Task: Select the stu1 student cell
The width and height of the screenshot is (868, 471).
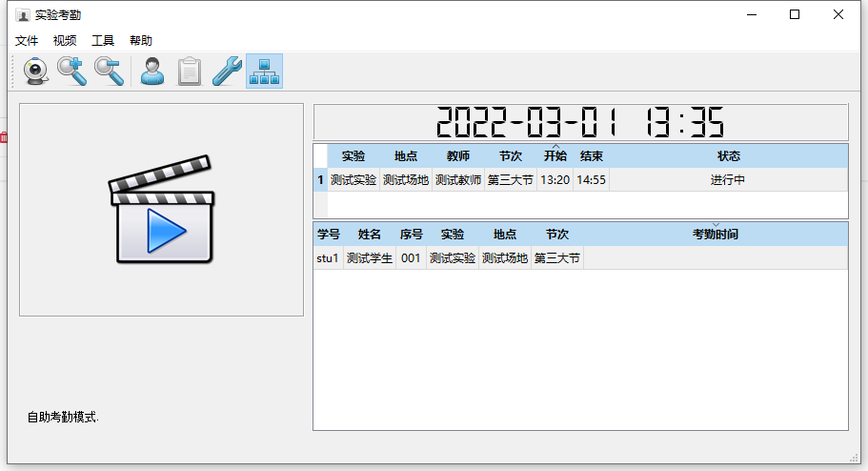Action: click(328, 258)
